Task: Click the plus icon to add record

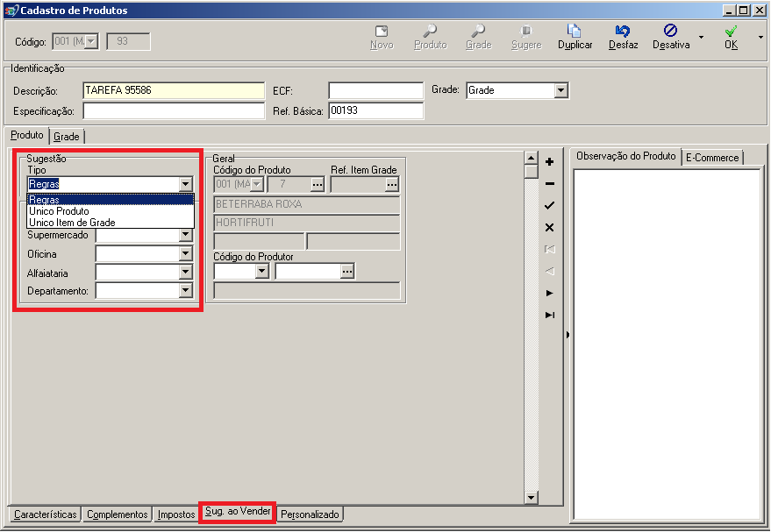Action: pos(550,162)
